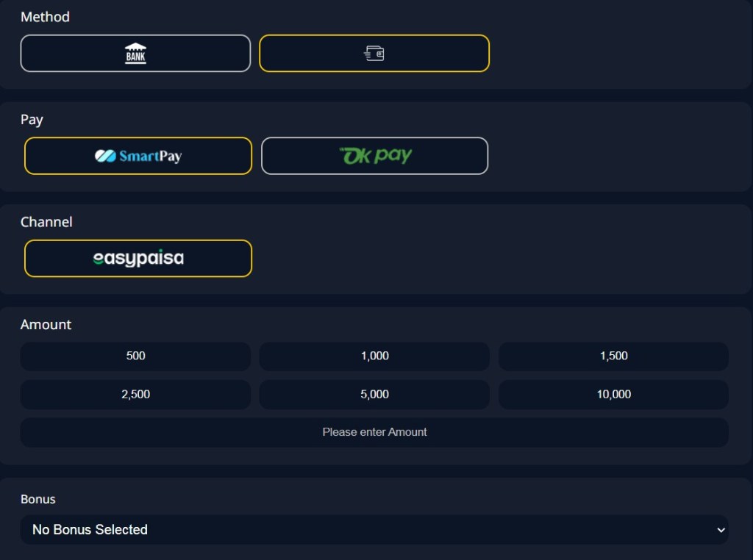Set the amount to 5,000

point(374,395)
